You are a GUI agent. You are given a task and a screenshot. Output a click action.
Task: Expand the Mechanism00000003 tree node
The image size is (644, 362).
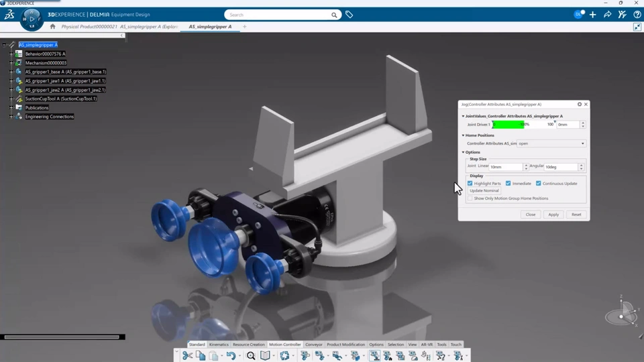(x=11, y=63)
